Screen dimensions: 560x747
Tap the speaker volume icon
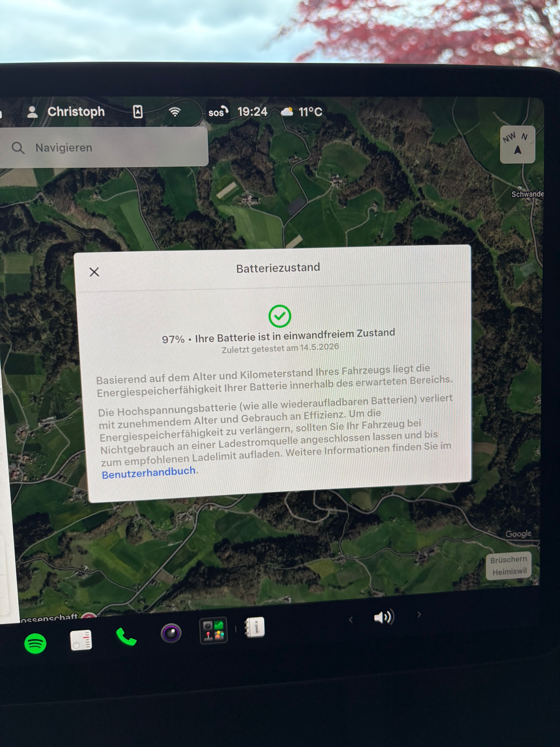coord(384,617)
